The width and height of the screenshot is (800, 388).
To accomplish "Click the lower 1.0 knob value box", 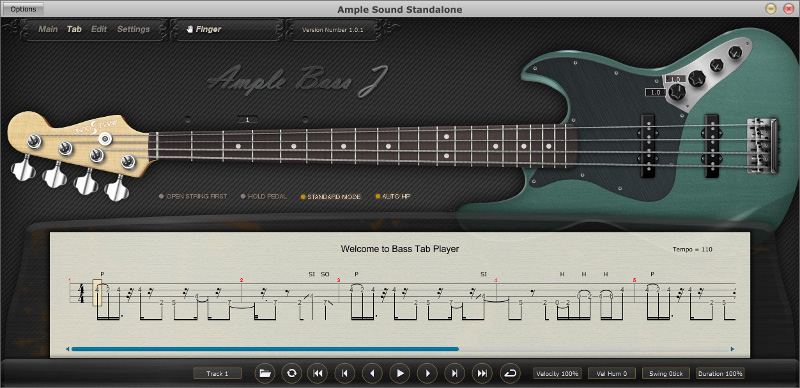I will coord(655,93).
